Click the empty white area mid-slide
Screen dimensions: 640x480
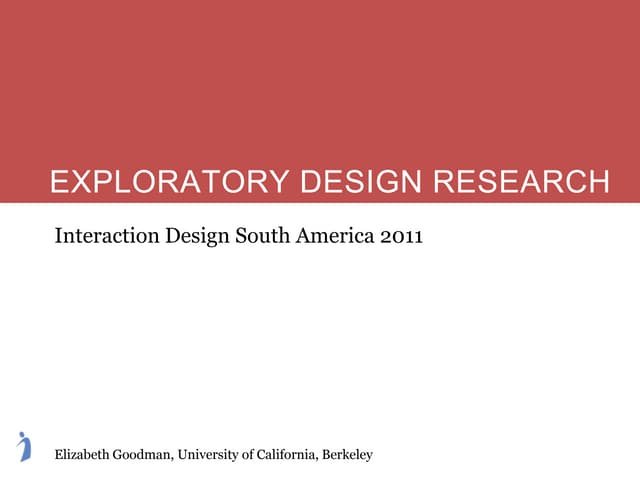(x=320, y=340)
